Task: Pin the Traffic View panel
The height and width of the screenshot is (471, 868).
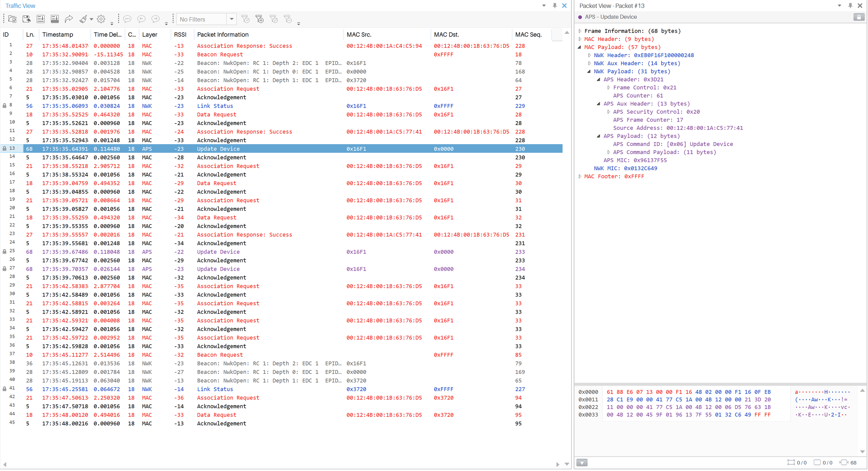Action: click(x=555, y=6)
